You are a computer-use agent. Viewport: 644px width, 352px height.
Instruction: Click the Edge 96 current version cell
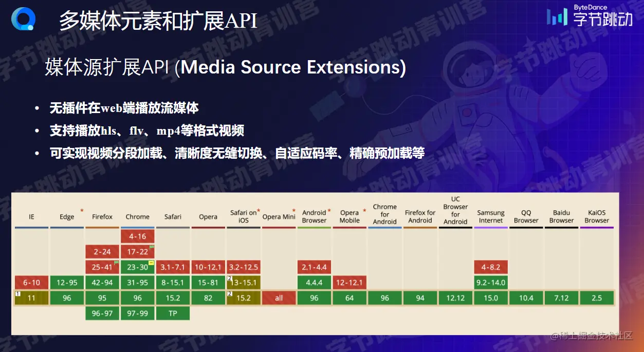pos(67,298)
